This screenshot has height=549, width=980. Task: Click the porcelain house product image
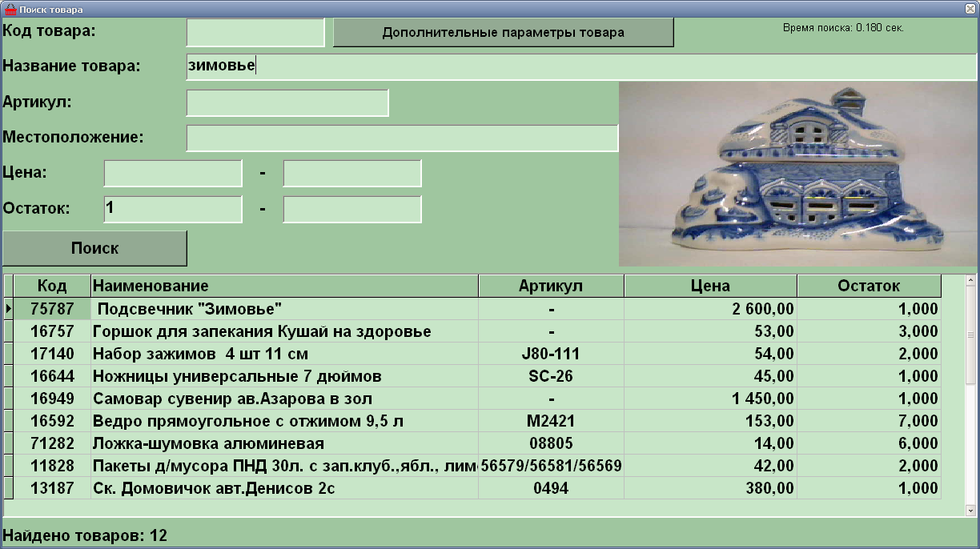point(798,174)
